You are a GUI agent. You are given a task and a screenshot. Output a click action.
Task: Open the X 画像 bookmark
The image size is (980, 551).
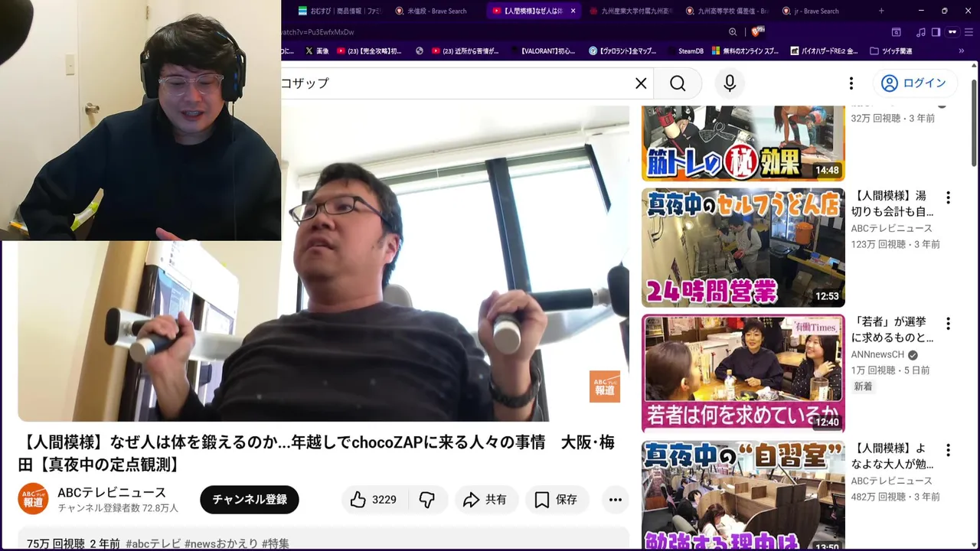(316, 51)
